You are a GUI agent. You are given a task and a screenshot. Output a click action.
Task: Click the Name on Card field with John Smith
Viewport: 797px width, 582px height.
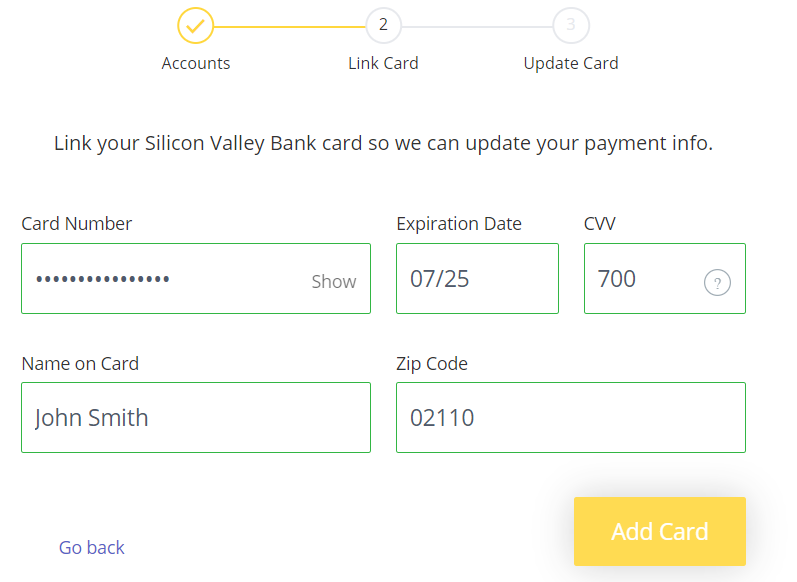pos(196,417)
